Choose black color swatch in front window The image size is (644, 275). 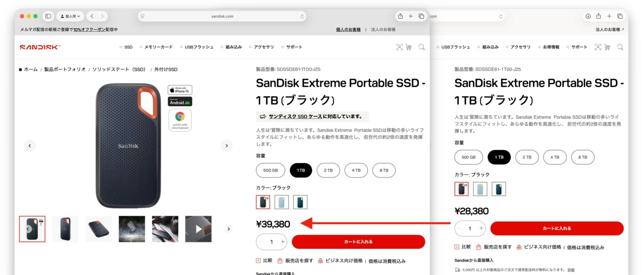(x=263, y=202)
